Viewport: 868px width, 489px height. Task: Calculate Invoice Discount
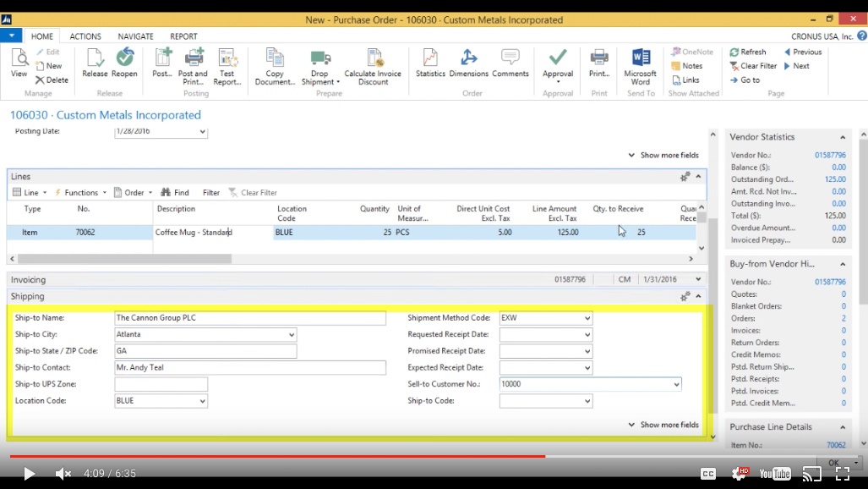(373, 67)
